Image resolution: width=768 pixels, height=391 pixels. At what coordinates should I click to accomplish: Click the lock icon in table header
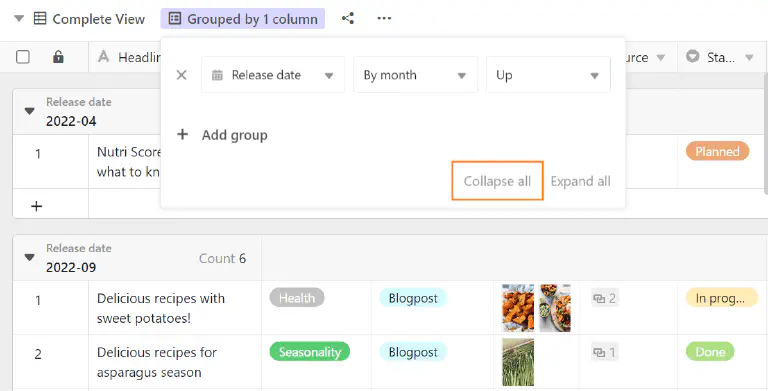[x=58, y=57]
